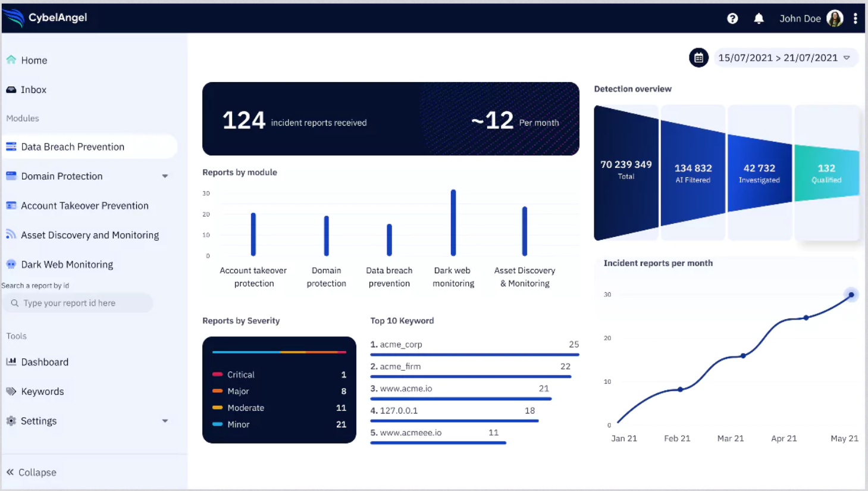Viewport: 868px width, 491px height.
Task: Go to Home
Action: [35, 60]
